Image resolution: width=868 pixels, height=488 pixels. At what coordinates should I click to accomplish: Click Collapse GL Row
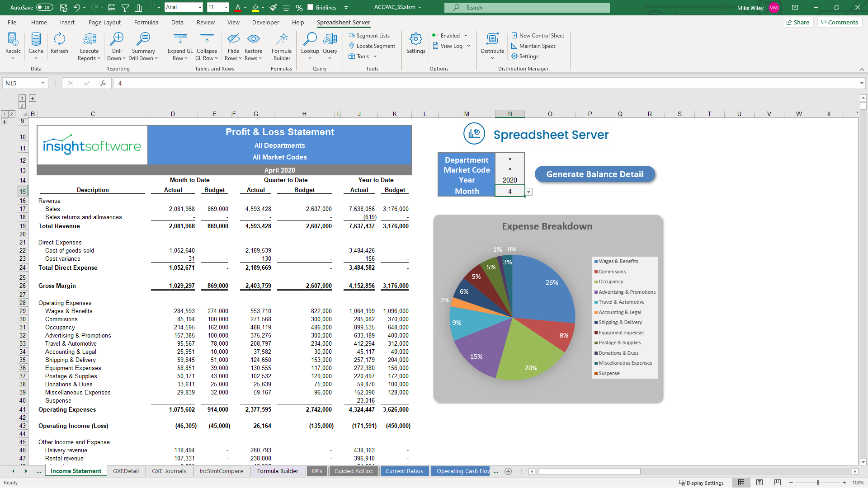click(207, 46)
